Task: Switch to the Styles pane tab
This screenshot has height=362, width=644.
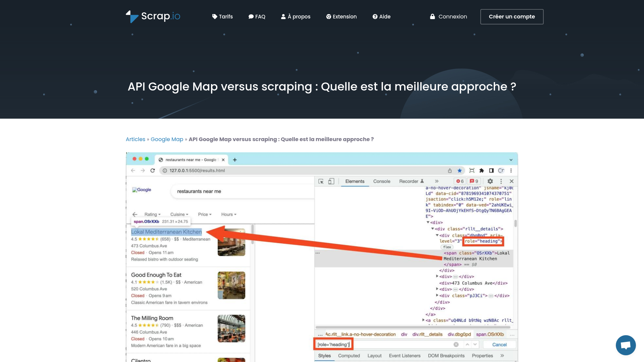Action: 324,356
